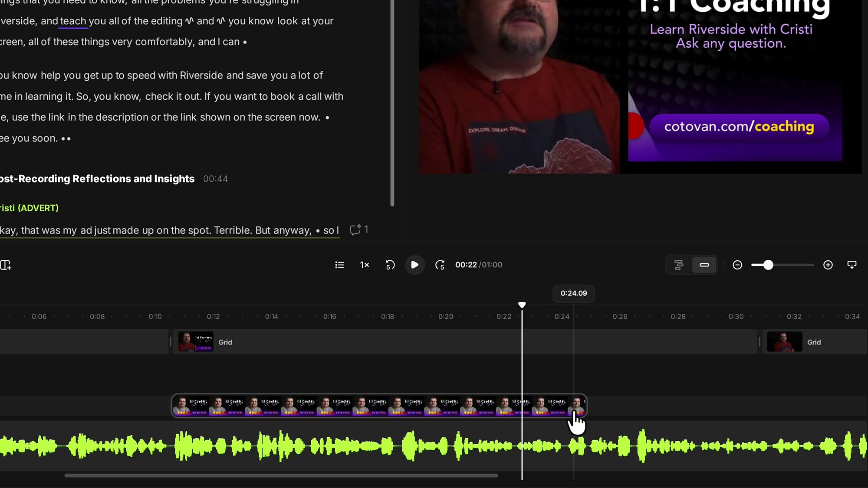Screen dimensions: 868x488
Task: Select the coaching overlay clip on timeline
Action: (x=379, y=406)
